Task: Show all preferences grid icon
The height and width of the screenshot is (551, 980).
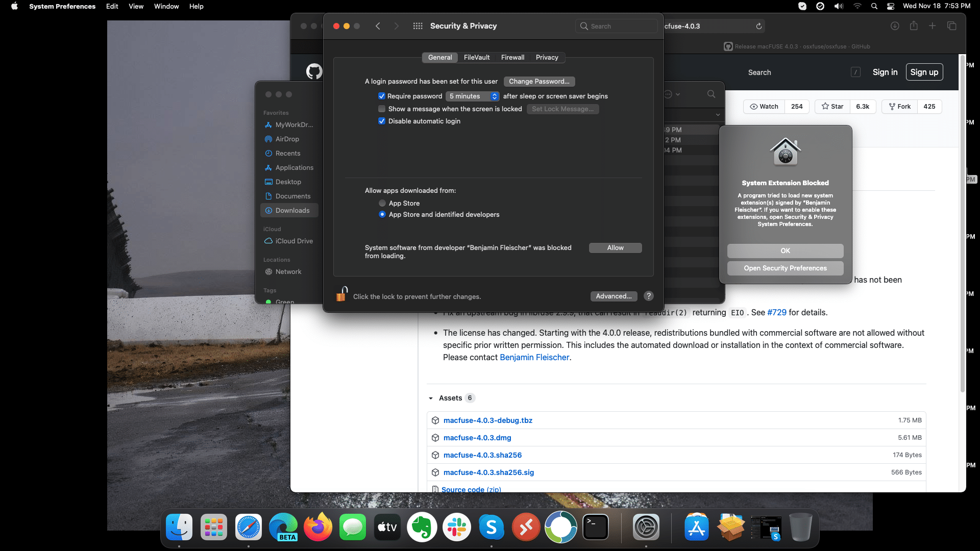Action: 418,26
